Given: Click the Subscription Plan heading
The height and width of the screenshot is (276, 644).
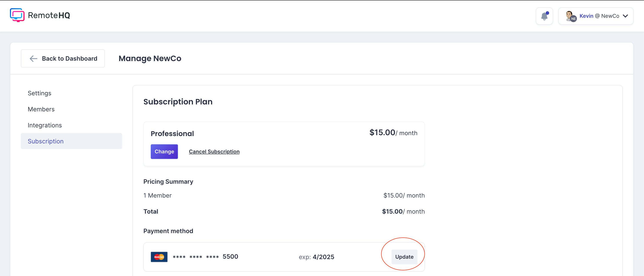Looking at the screenshot, I should 178,102.
